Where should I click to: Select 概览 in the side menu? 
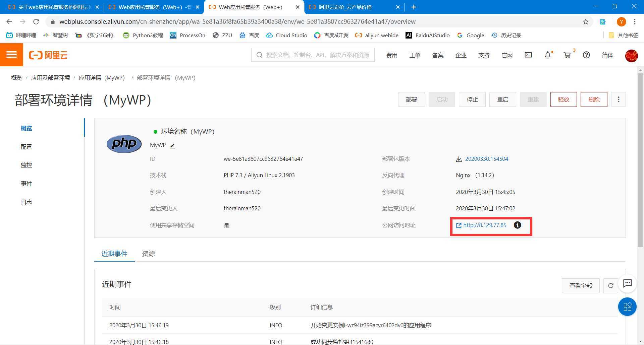(x=26, y=128)
